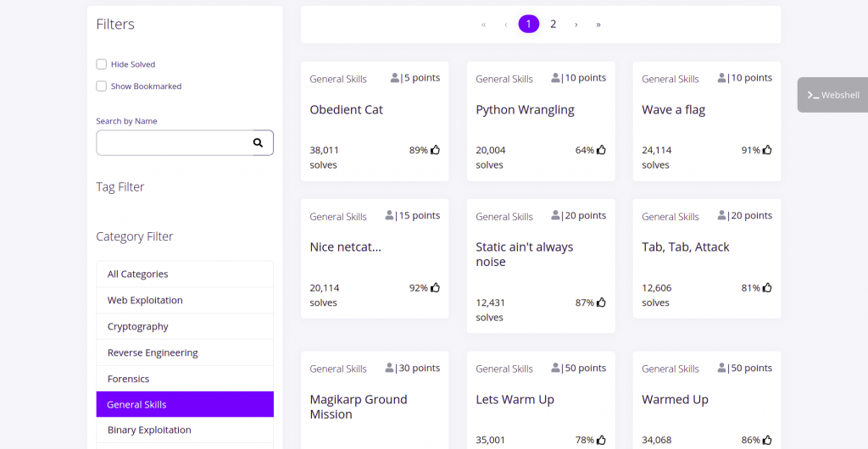
Task: Toggle the Show Bookmarked checkbox
Action: coord(102,86)
